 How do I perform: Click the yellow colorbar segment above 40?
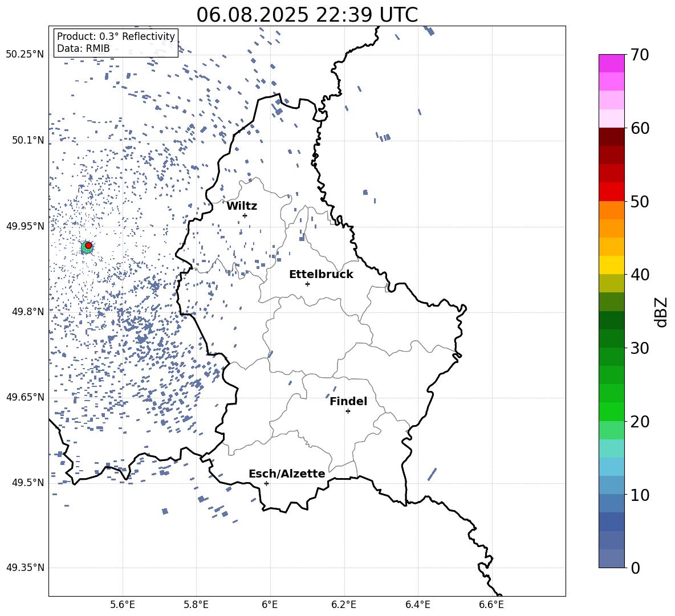tap(611, 265)
